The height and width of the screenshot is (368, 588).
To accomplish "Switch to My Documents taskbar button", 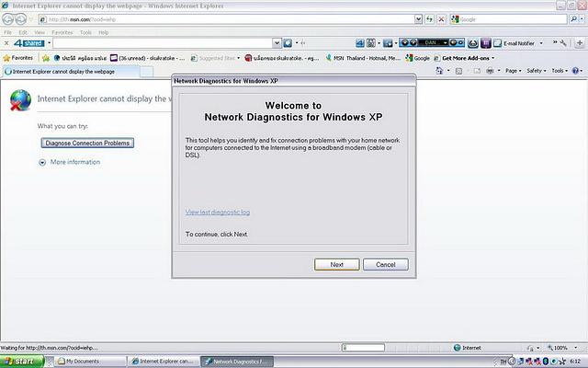I will [x=90, y=362].
